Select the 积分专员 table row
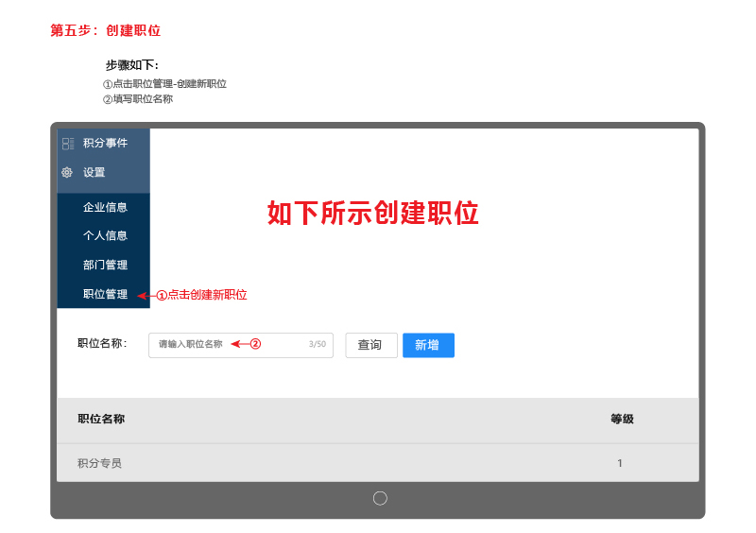The height and width of the screenshot is (533, 756). pyautogui.click(x=377, y=462)
